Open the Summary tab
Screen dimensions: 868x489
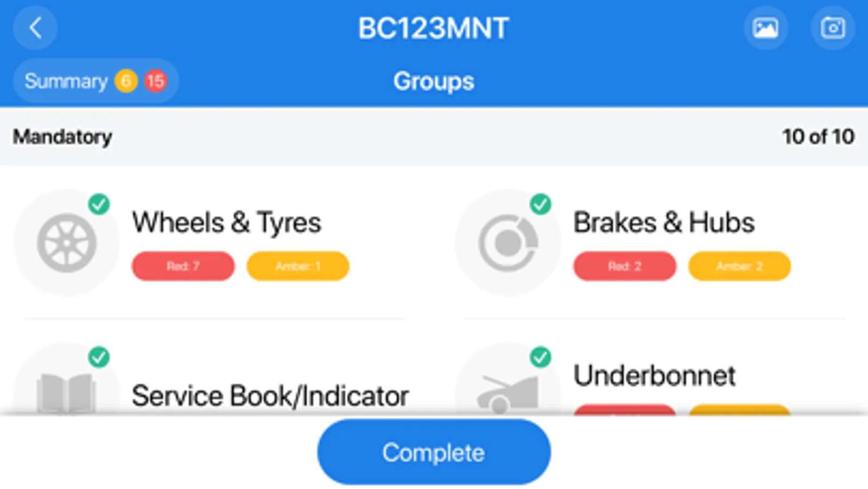(66, 81)
